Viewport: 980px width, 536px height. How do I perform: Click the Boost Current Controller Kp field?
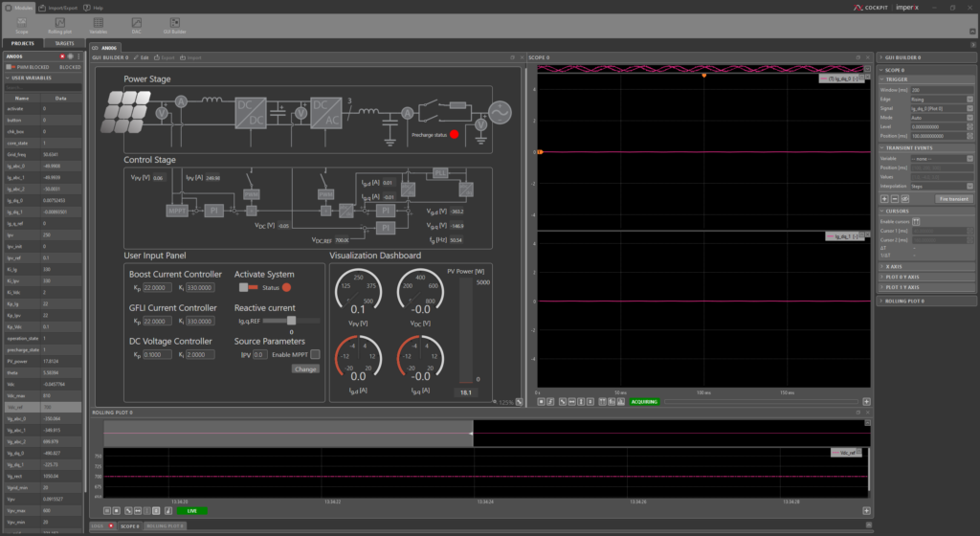(x=156, y=288)
